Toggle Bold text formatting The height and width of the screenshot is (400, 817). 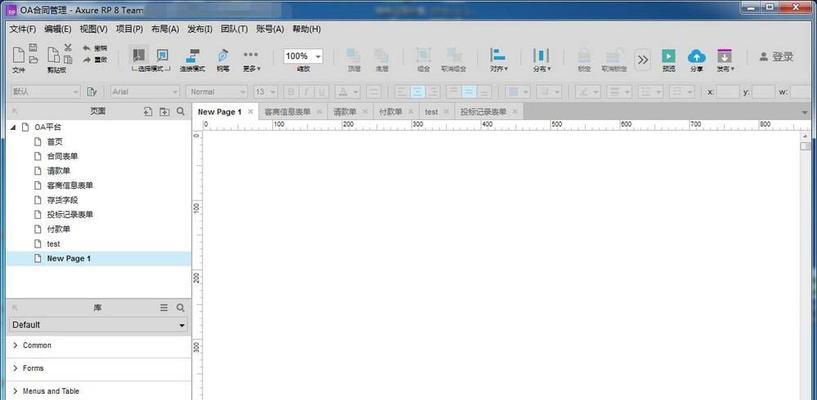point(291,92)
